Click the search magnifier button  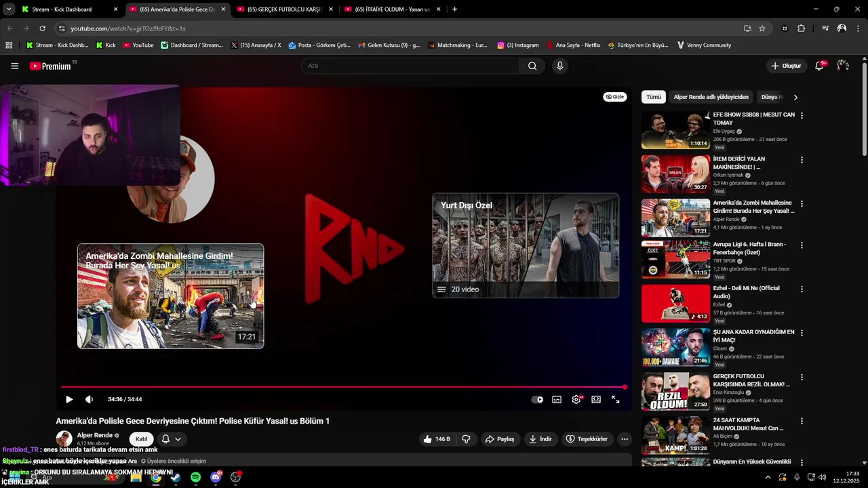tap(532, 66)
